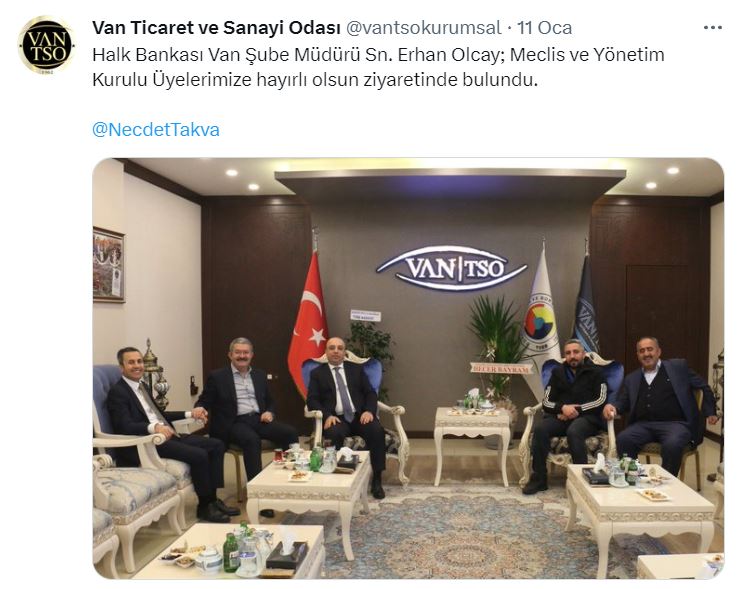Open the Van Ticaret ve Sanayi Odası display name
739x589 pixels.
point(216,28)
